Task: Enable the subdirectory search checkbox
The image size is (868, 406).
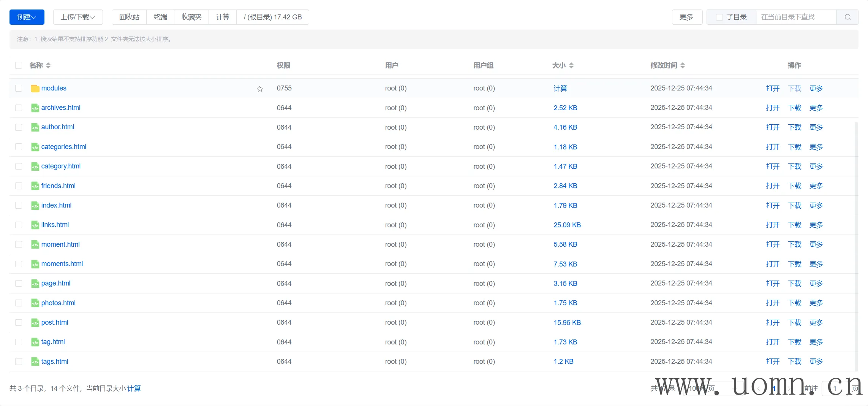Action: [719, 17]
